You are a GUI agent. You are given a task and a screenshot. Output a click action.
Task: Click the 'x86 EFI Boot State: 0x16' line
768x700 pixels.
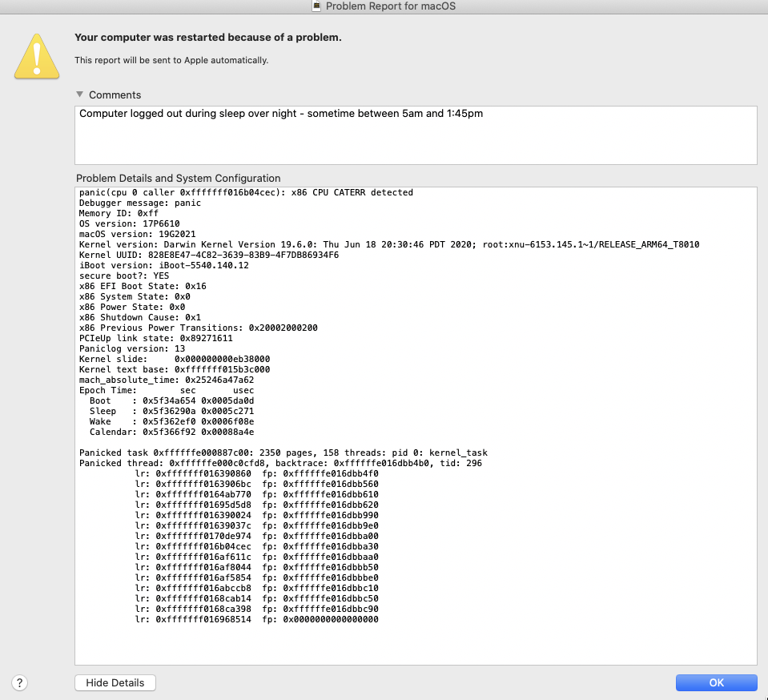(143, 286)
